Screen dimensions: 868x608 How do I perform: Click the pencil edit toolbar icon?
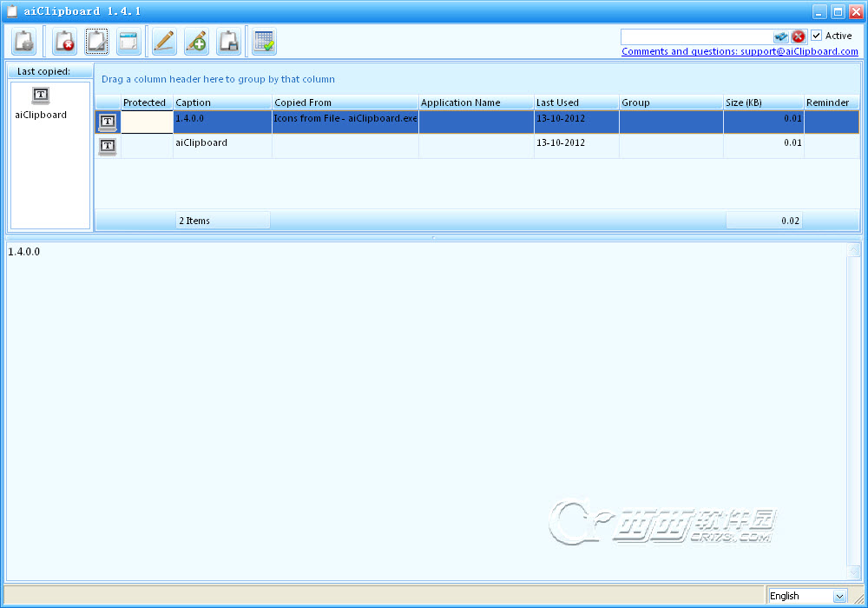[164, 42]
